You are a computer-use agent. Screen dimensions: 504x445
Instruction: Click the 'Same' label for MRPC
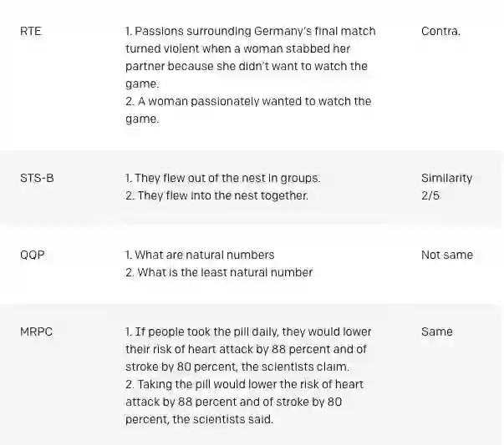pyautogui.click(x=436, y=331)
